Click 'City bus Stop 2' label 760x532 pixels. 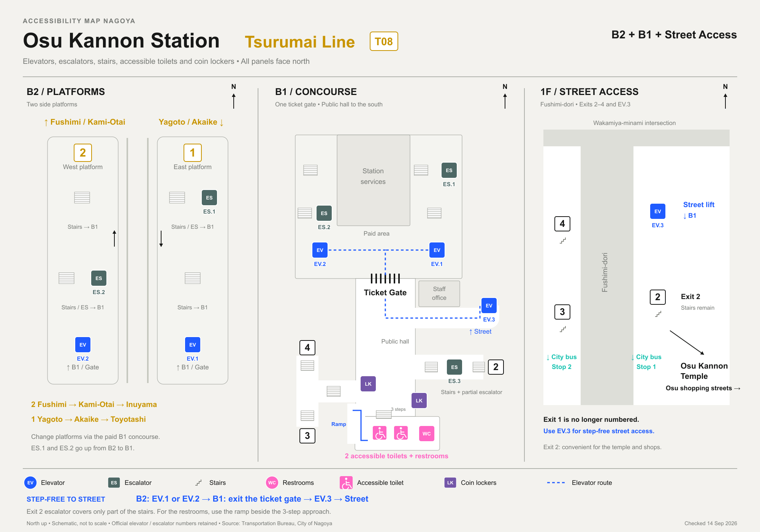(562, 362)
